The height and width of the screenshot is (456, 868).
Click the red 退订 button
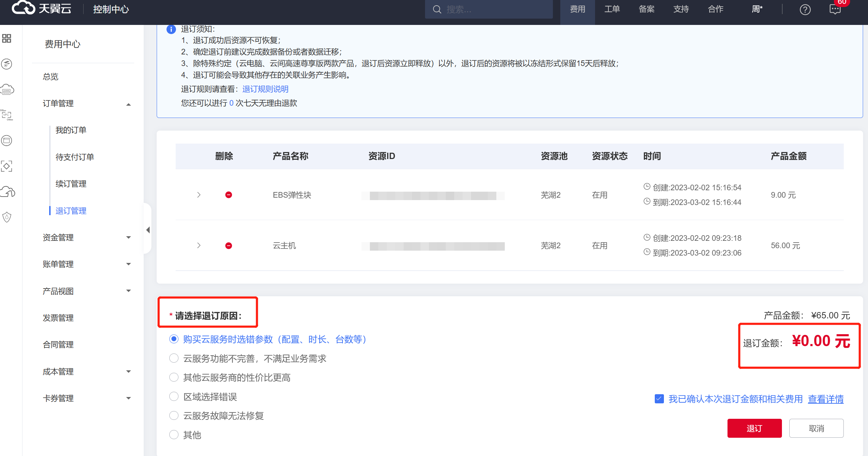pyautogui.click(x=754, y=428)
